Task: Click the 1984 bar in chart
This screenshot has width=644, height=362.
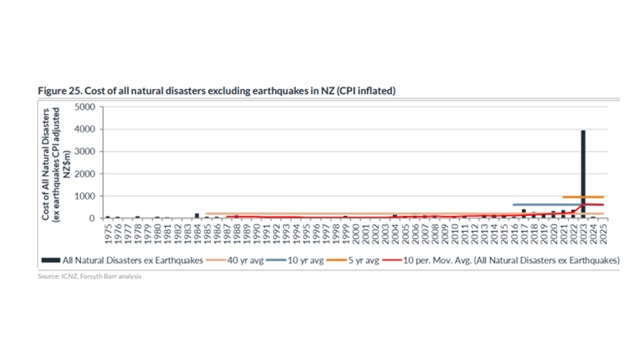Action: 197,216
